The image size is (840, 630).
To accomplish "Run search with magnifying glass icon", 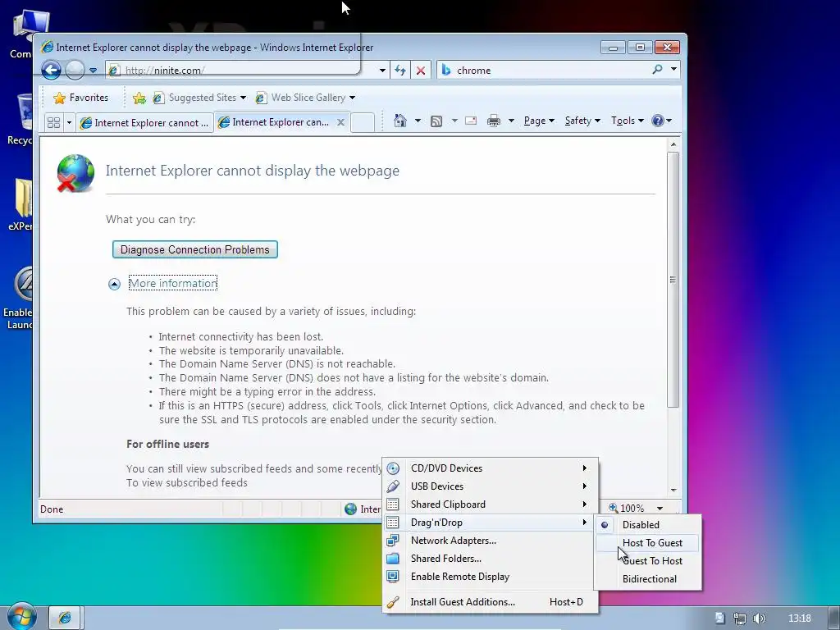I will pyautogui.click(x=657, y=70).
